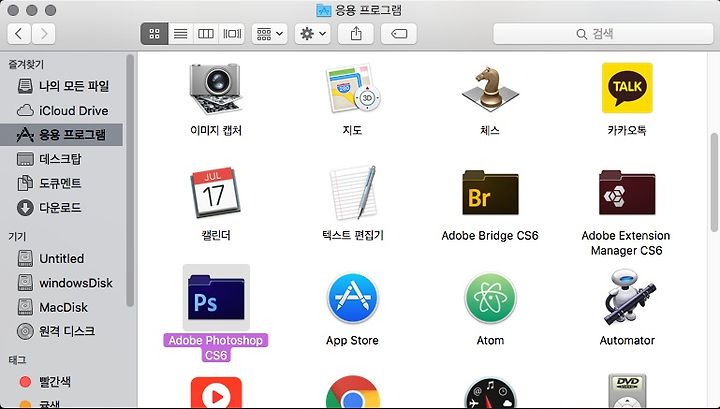Click the Adobe Photoshop CS6 label text
Screen dimensions: 720x409
[216, 347]
